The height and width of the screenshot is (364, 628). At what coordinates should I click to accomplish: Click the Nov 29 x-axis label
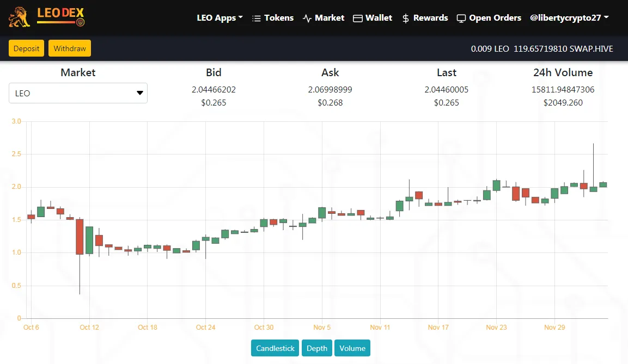554,327
